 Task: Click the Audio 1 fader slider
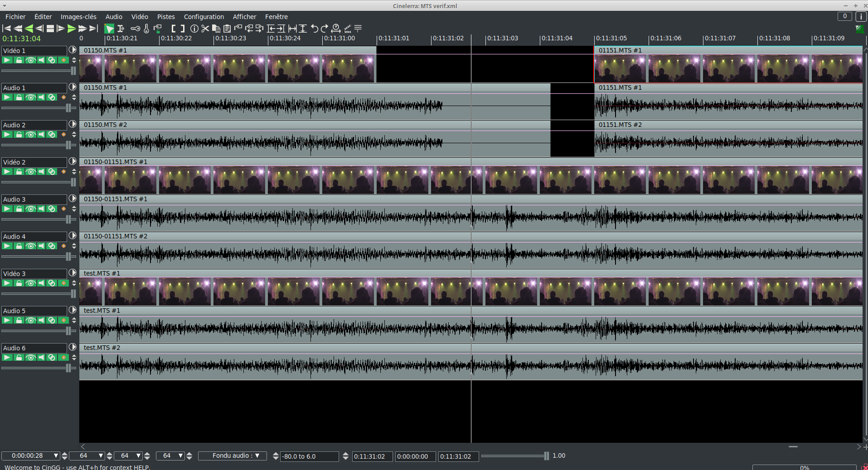click(68, 108)
